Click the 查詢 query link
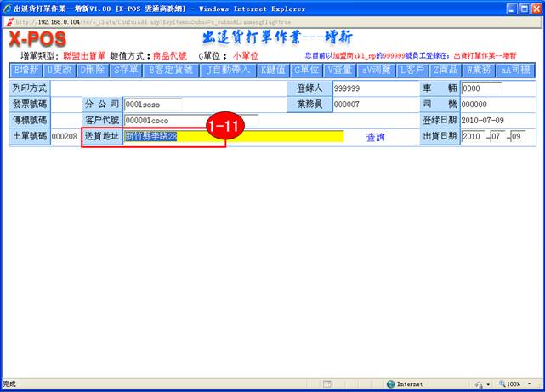Viewport: 545px width, 392px height. point(375,137)
